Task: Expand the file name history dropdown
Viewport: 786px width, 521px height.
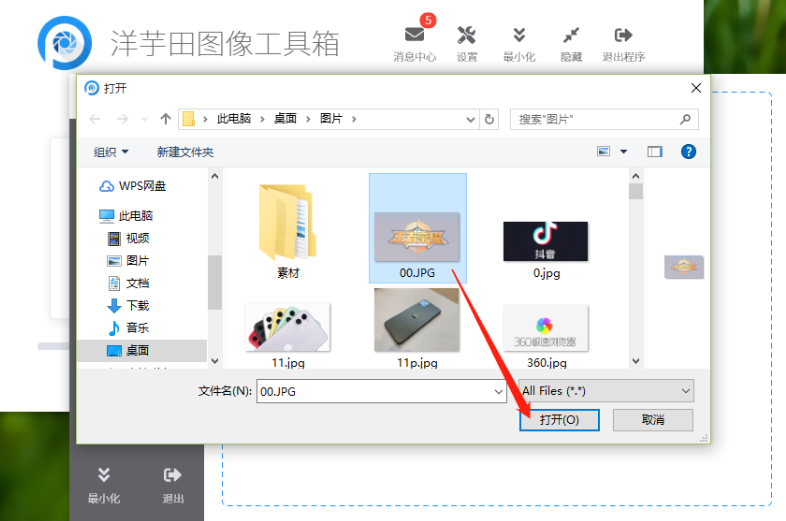Action: (x=498, y=391)
